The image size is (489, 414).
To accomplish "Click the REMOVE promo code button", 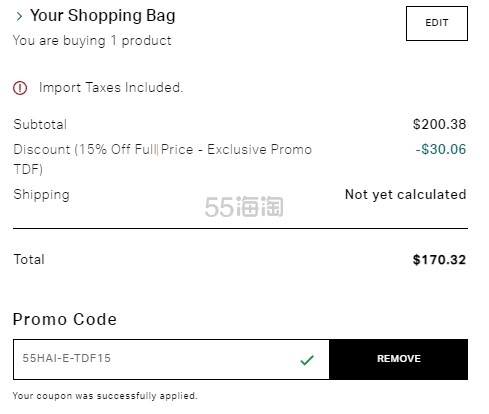I will click(399, 359).
